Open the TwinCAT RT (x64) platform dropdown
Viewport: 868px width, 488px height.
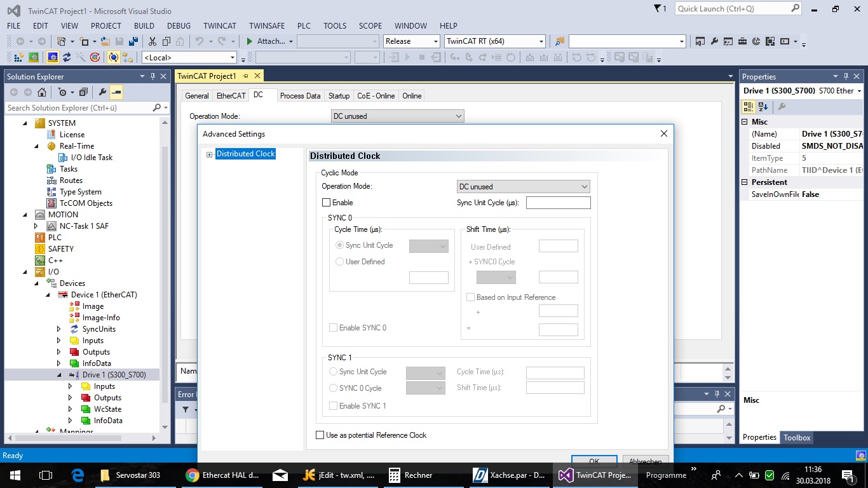coord(495,41)
